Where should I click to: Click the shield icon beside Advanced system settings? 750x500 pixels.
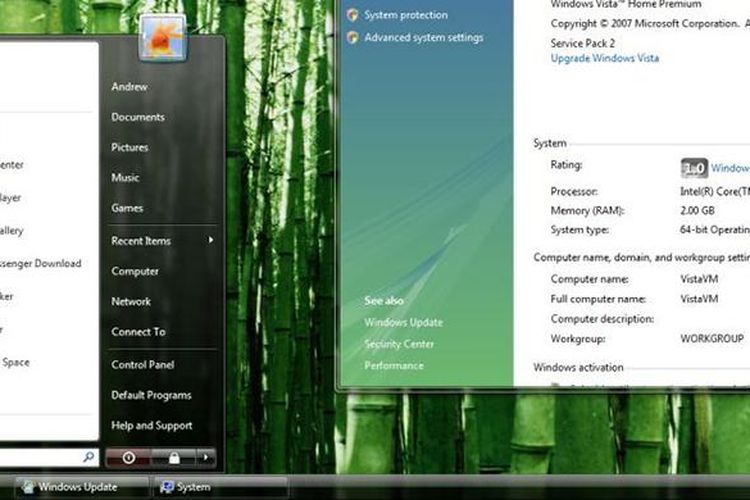(x=353, y=37)
